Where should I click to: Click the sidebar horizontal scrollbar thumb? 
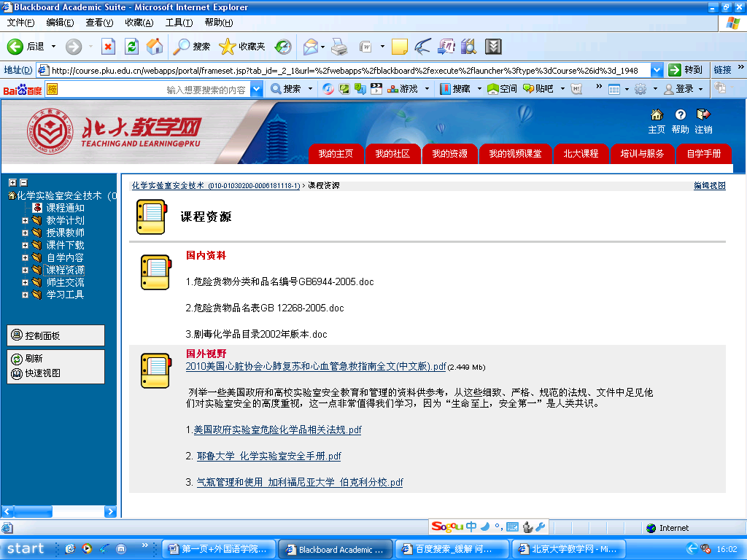pyautogui.click(x=31, y=511)
